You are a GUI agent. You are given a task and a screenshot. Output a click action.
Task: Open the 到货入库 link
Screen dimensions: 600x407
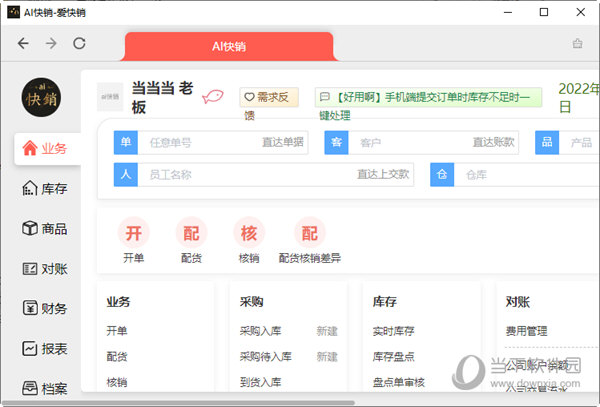(x=261, y=382)
